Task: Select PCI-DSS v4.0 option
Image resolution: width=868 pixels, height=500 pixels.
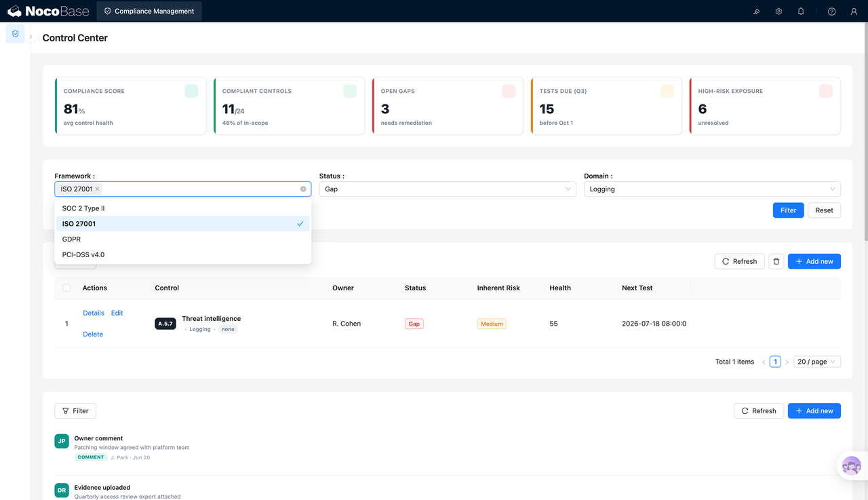Action: pos(182,255)
